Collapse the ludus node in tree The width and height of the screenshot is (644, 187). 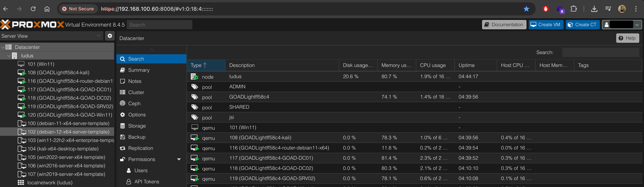coord(9,56)
